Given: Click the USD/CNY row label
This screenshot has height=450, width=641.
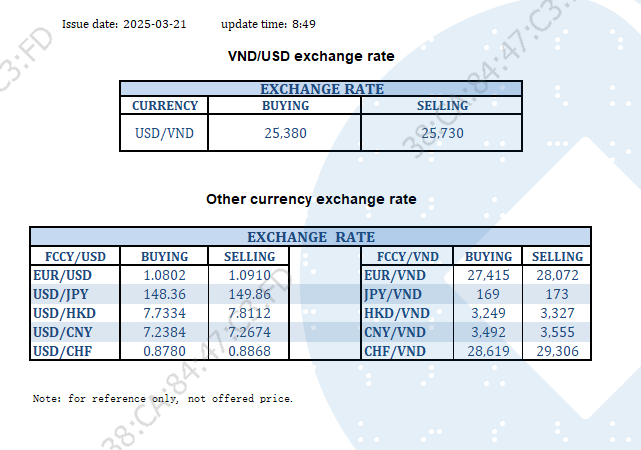Looking at the screenshot, I should [62, 332].
